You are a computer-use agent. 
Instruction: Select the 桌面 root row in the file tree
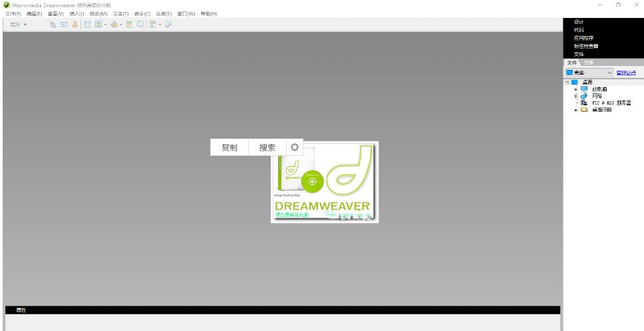coord(603,82)
